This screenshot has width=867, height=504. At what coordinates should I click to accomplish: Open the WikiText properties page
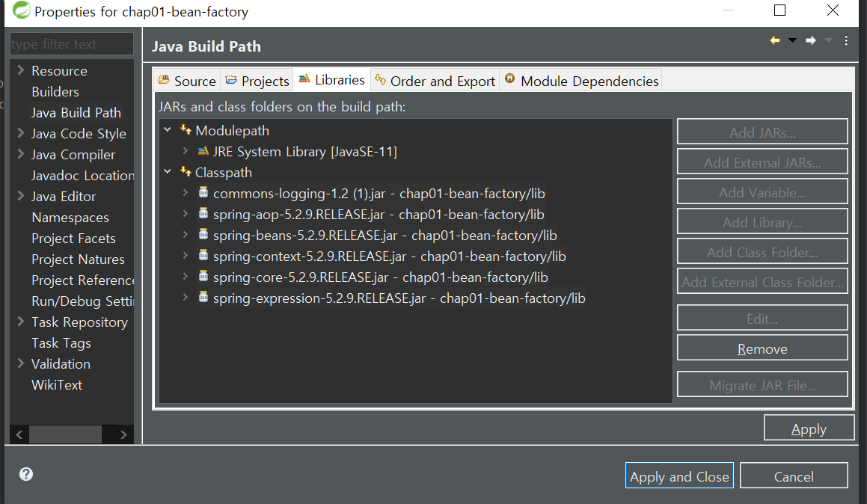click(57, 385)
